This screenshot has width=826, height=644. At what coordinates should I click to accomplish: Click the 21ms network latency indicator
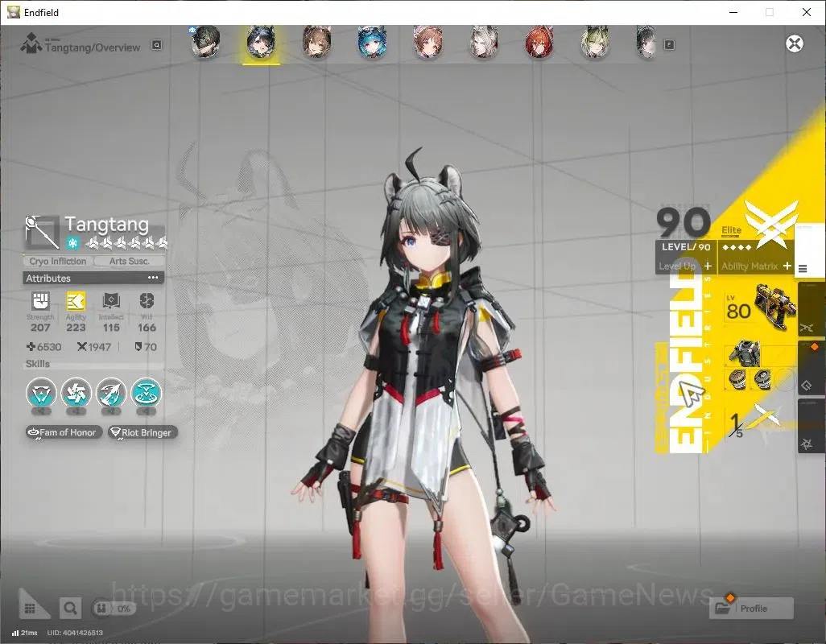point(24,633)
